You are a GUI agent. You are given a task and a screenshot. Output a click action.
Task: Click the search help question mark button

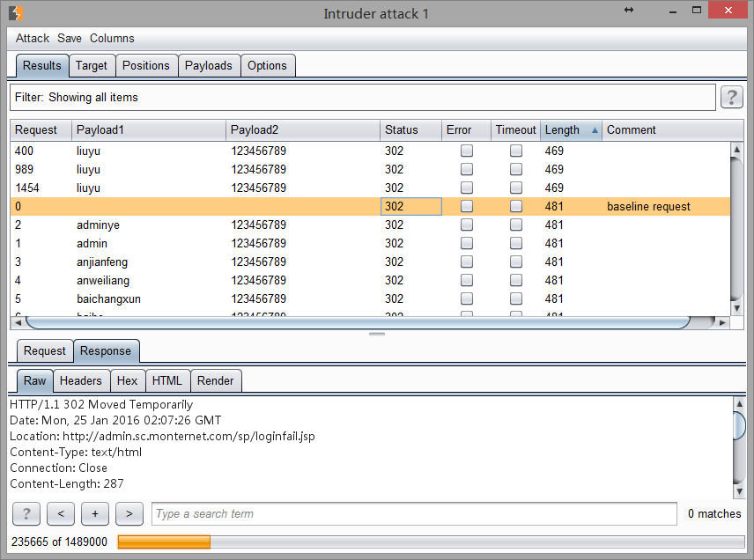26,513
